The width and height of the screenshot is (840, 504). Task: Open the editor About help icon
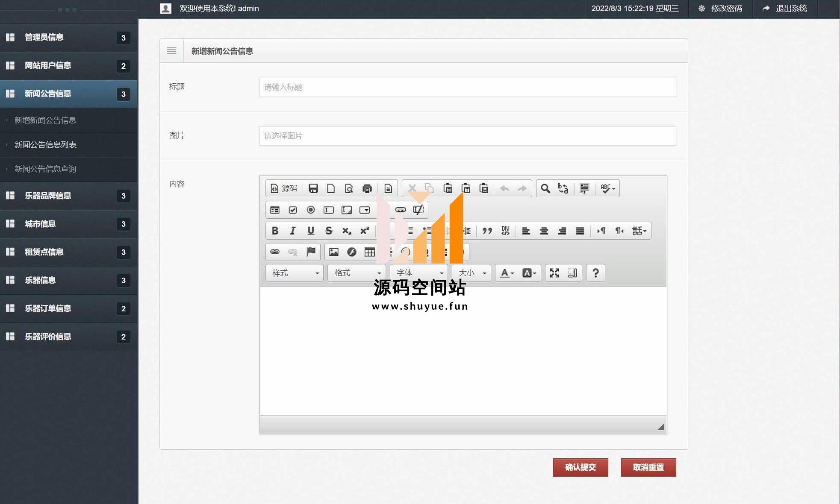point(595,273)
